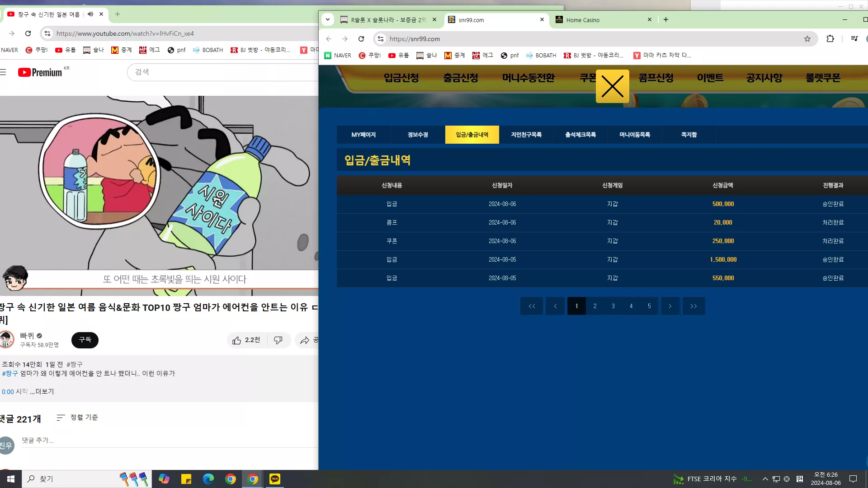Open 이벤트 in the casino menu

[x=710, y=78]
